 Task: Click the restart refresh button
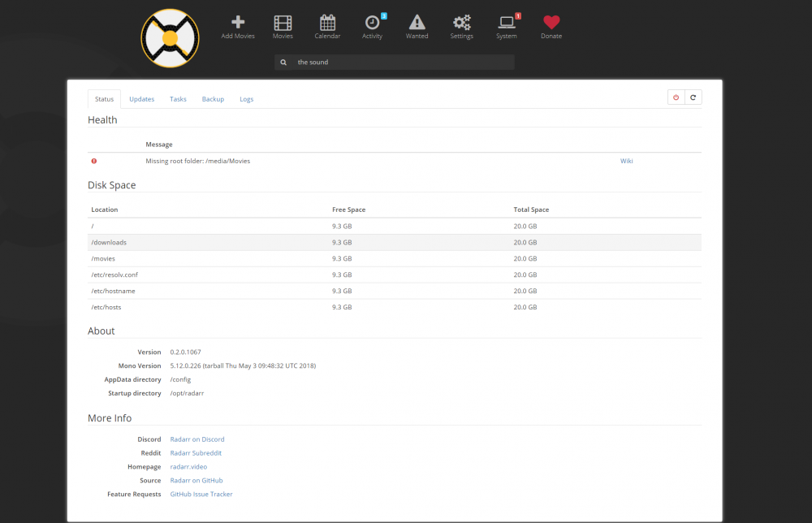point(693,97)
